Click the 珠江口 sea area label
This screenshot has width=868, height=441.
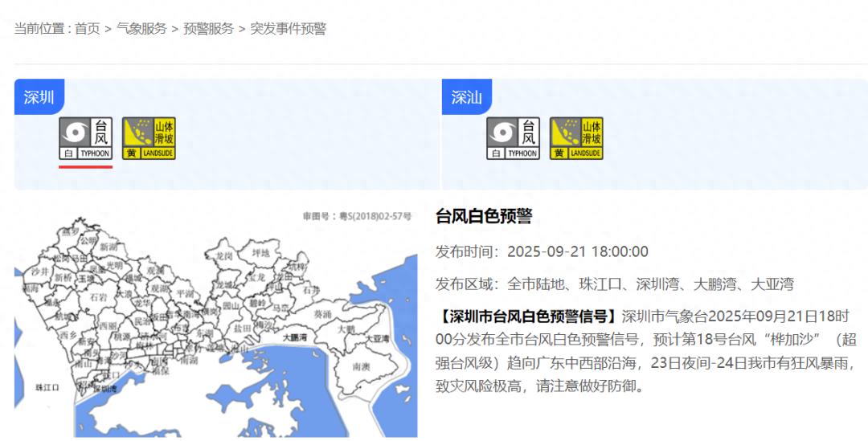(x=47, y=387)
